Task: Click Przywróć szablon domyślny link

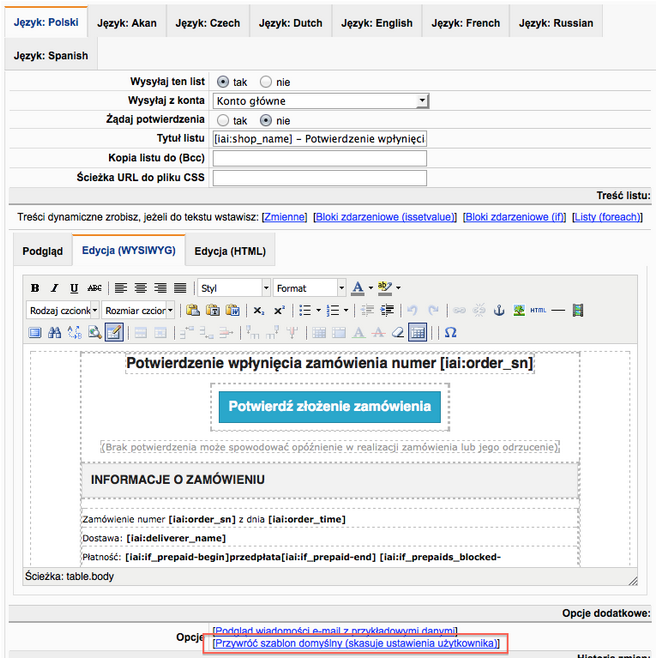Action: 356,643
